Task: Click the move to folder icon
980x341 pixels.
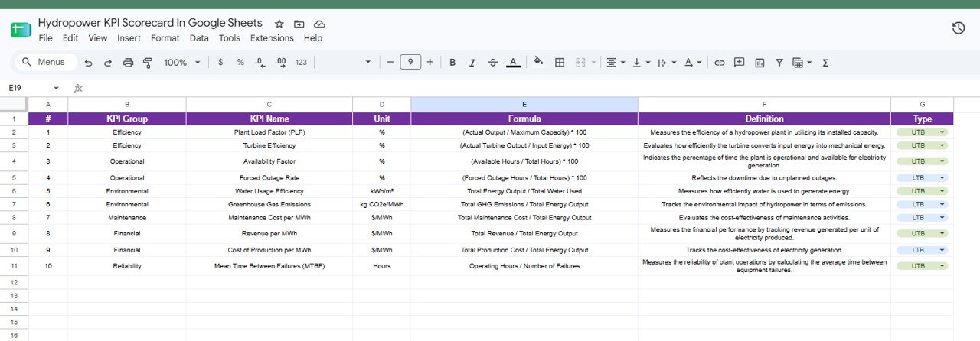Action: point(299,24)
